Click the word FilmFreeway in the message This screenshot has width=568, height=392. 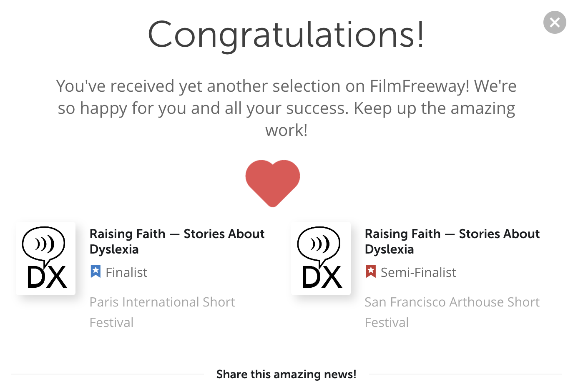420,86
